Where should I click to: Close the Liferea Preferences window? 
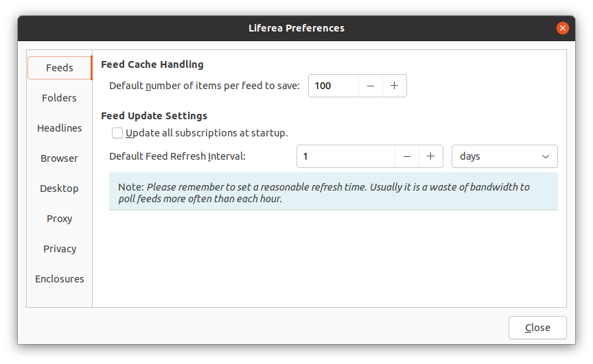(563, 28)
